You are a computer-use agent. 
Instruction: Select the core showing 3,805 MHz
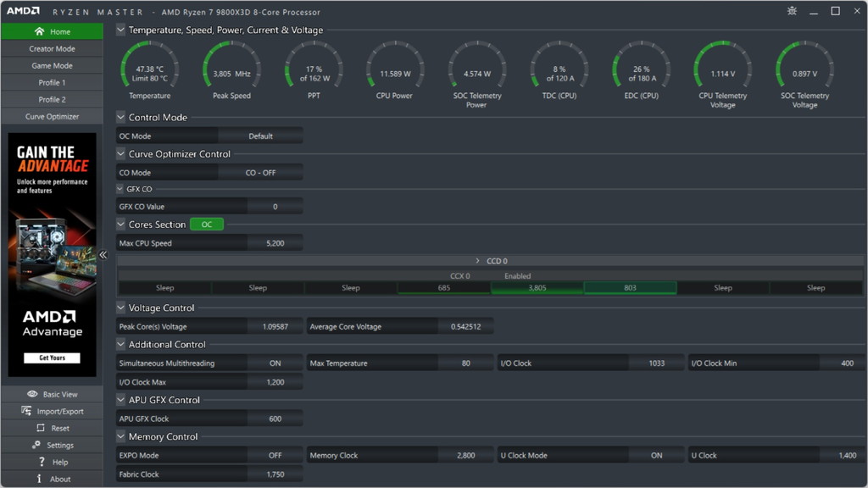coord(537,288)
